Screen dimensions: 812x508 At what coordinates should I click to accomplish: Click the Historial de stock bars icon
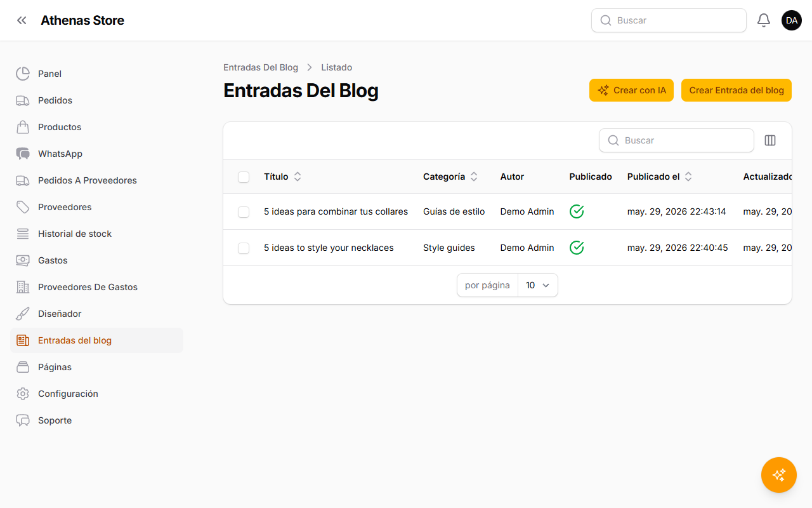(x=23, y=234)
